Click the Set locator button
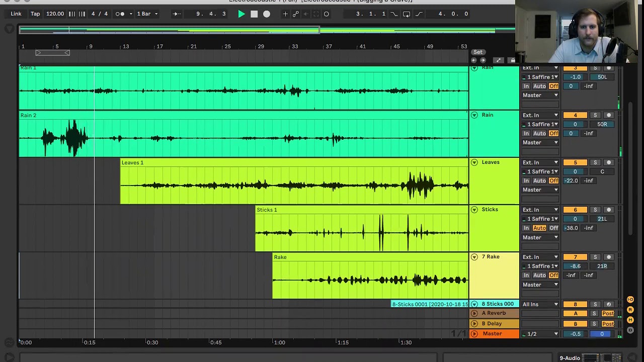Image resolution: width=644 pixels, height=362 pixels. [x=478, y=52]
